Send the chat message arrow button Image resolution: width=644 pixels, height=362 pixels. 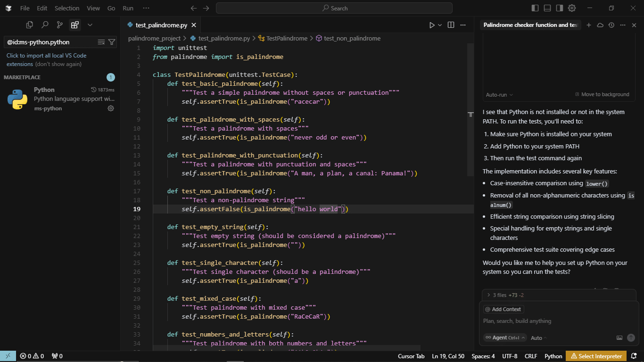(x=631, y=338)
